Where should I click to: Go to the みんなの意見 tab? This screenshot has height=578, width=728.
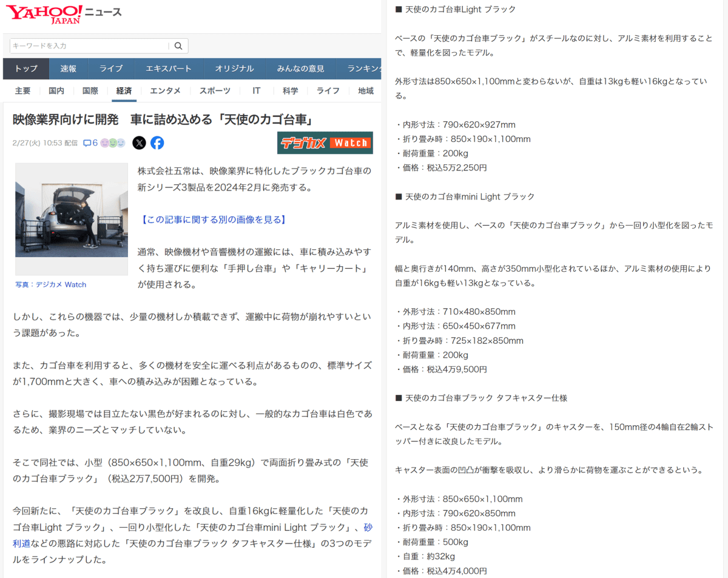(x=300, y=69)
